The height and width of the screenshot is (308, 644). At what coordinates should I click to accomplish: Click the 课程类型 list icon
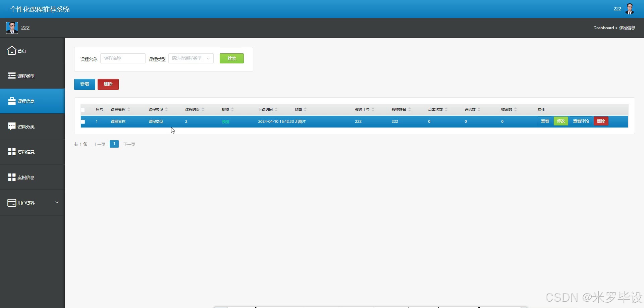tap(12, 75)
